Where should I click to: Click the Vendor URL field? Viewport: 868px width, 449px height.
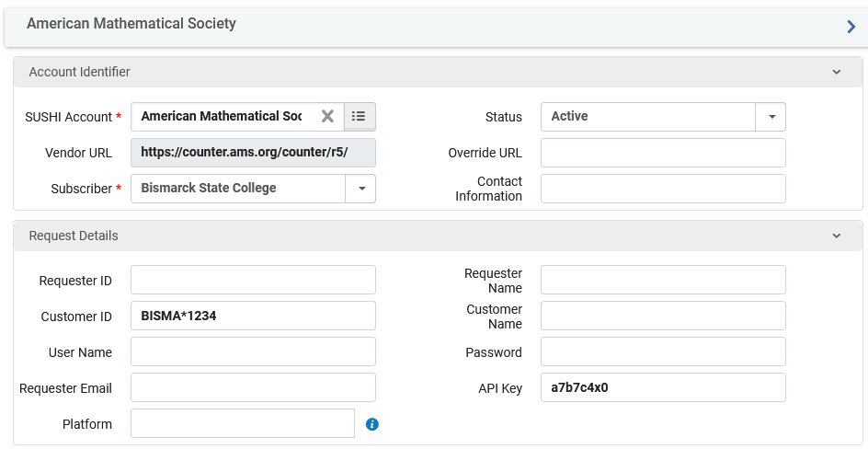click(x=253, y=153)
